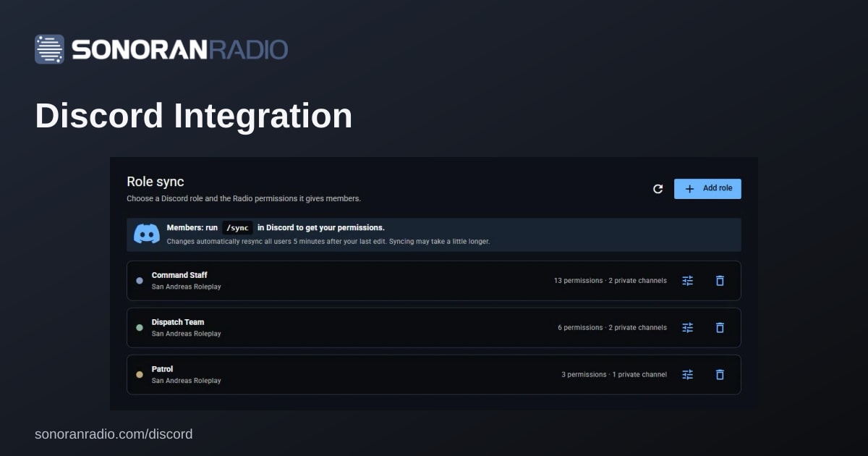
Task: Click '13 permissions · 2 private channels' text
Action: click(x=610, y=281)
